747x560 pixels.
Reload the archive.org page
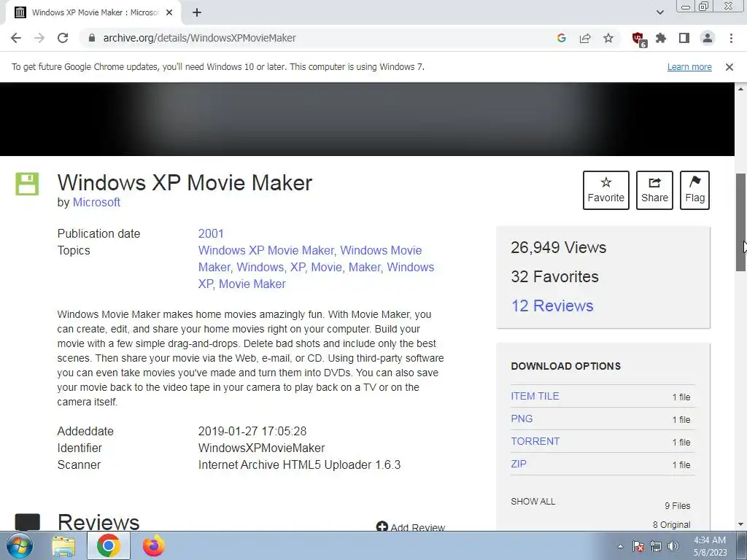tap(63, 38)
